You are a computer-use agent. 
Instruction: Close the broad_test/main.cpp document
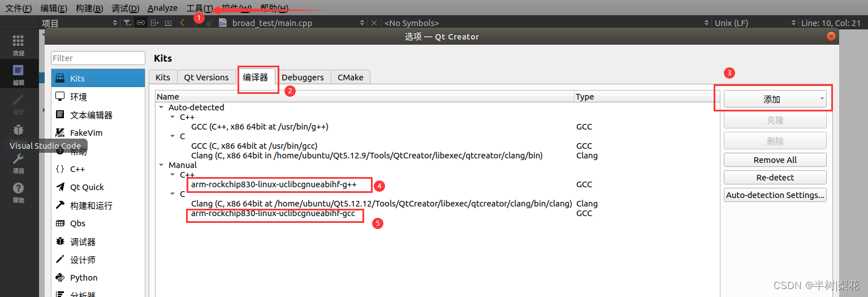point(374,23)
